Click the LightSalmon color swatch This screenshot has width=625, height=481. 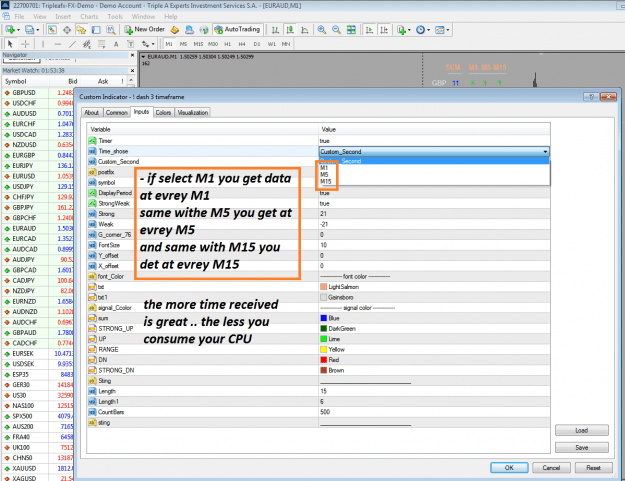[x=324, y=287]
